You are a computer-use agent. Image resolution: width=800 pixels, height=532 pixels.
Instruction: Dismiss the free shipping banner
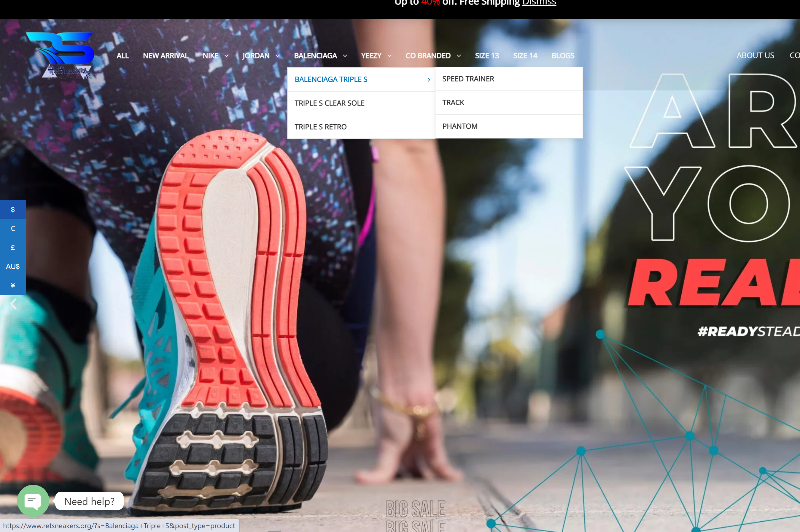539,3
